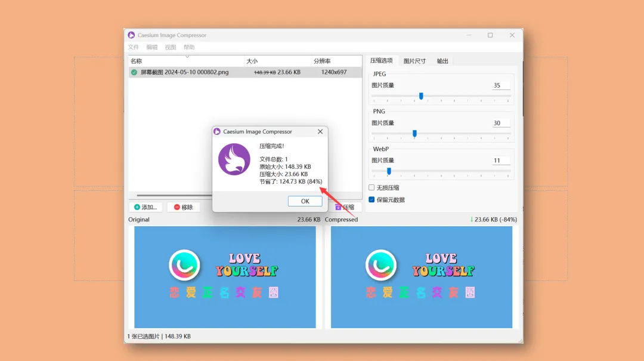Switch to the 压缩选项 tab
This screenshot has width=644, height=361.
(381, 60)
